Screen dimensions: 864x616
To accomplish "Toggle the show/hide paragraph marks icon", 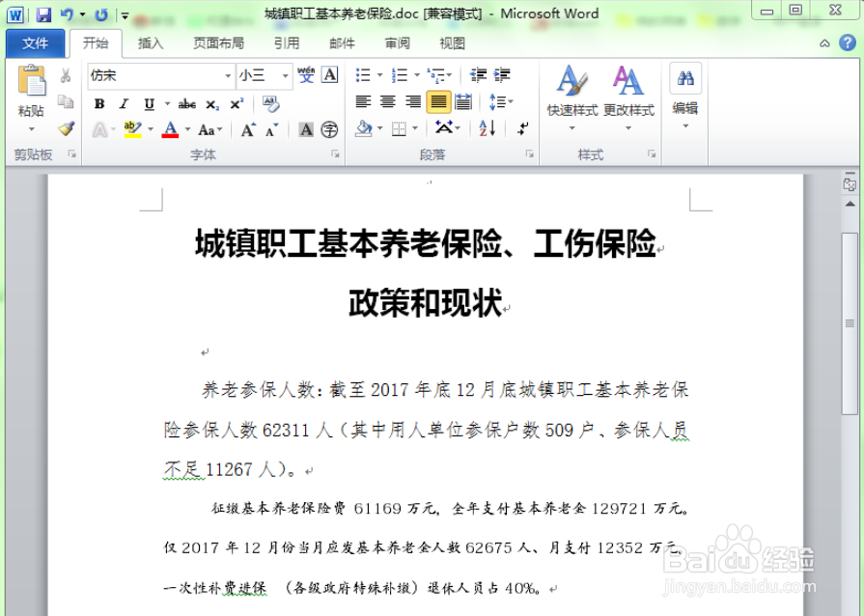I will pyautogui.click(x=521, y=127).
